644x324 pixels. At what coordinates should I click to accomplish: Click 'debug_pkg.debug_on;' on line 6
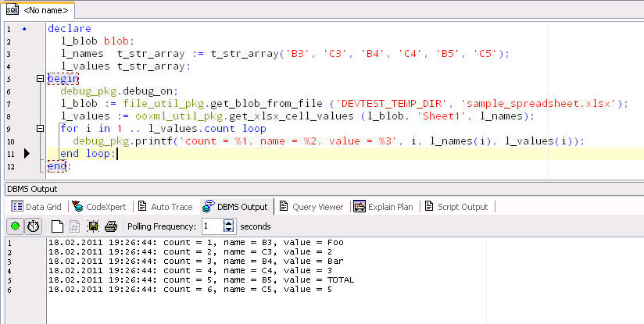119,91
